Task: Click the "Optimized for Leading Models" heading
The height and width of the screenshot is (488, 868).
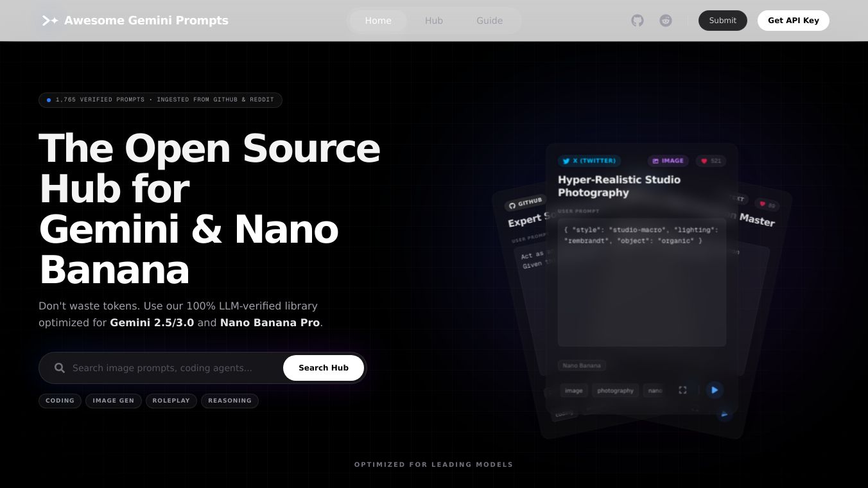Action: click(434, 465)
